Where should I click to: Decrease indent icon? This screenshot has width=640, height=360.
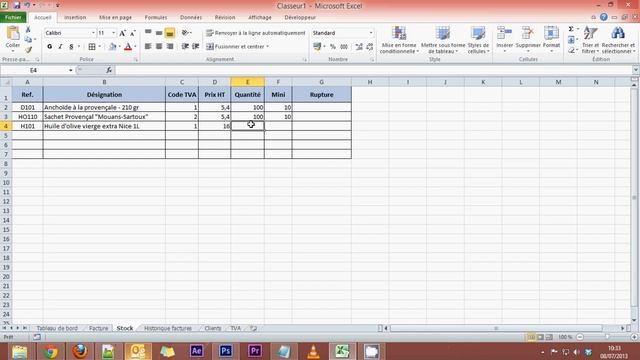[x=185, y=47]
